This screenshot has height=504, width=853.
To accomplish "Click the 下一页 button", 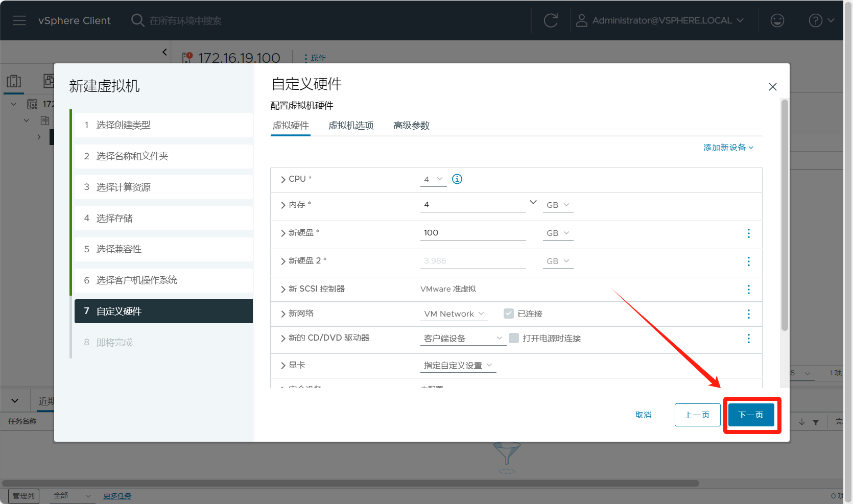I will coord(751,415).
